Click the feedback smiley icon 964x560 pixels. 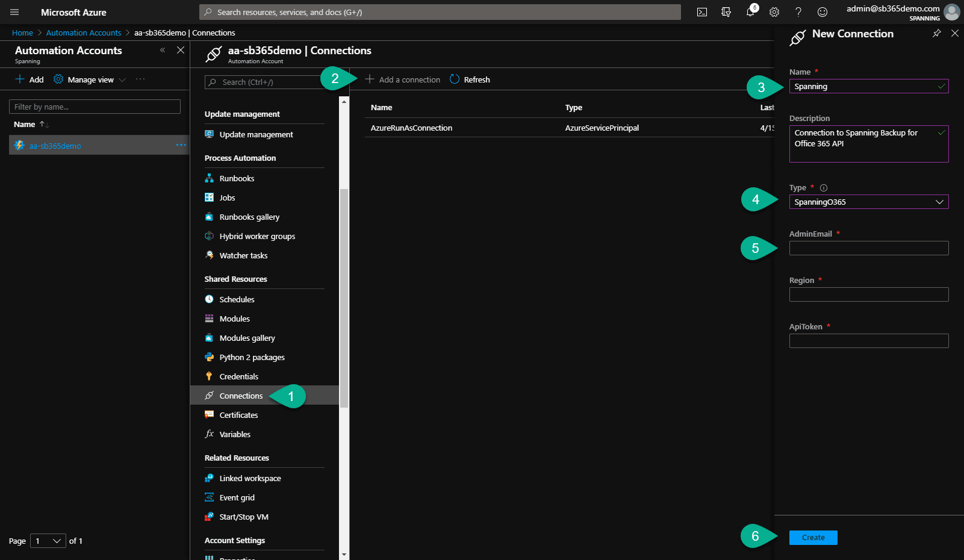[823, 12]
